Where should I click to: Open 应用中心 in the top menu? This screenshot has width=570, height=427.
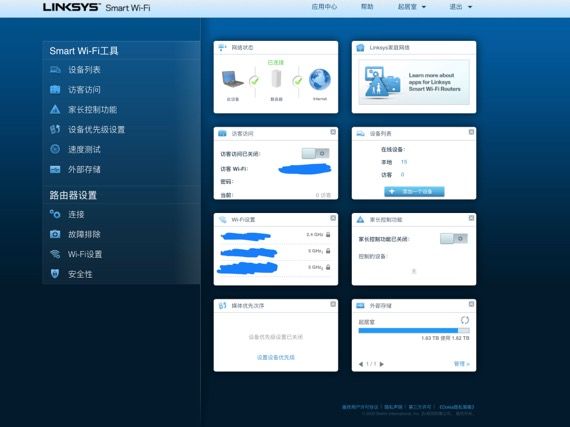coord(324,7)
